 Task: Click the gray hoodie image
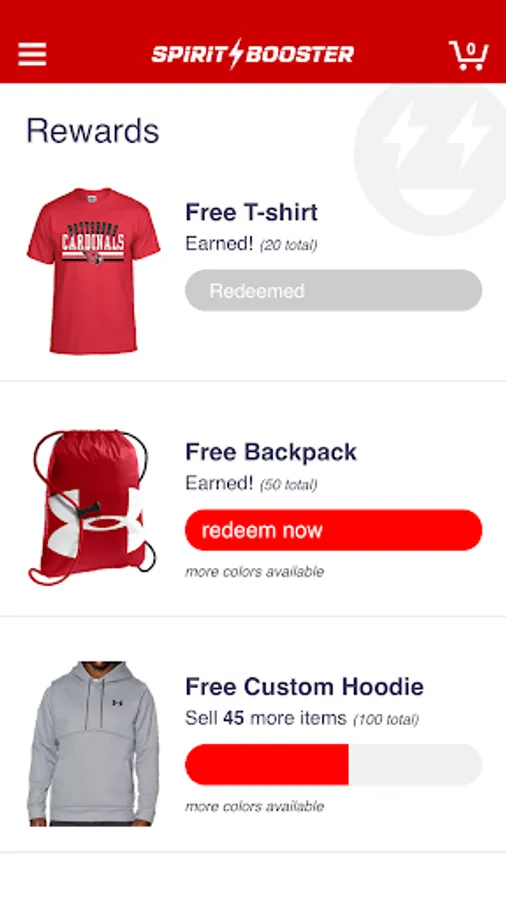[93, 744]
